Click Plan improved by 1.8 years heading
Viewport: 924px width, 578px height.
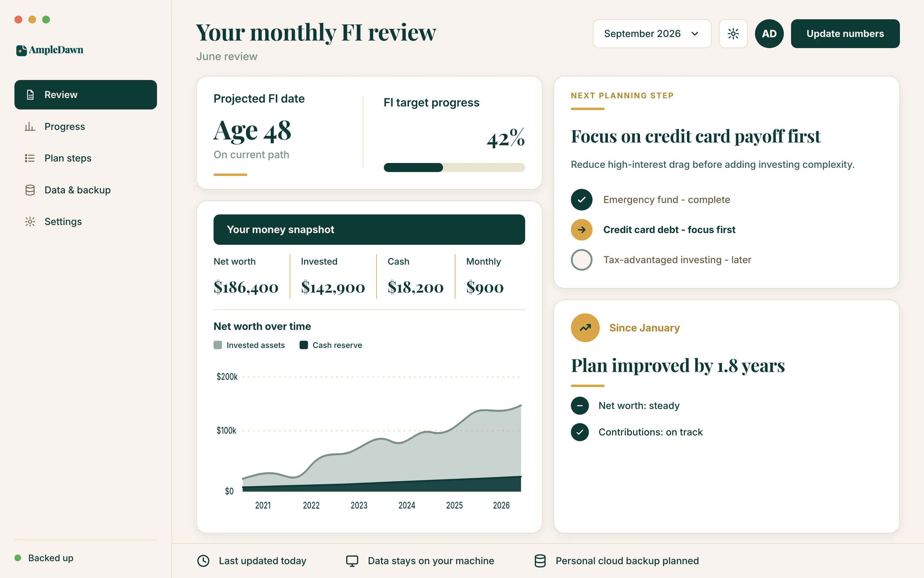point(678,365)
